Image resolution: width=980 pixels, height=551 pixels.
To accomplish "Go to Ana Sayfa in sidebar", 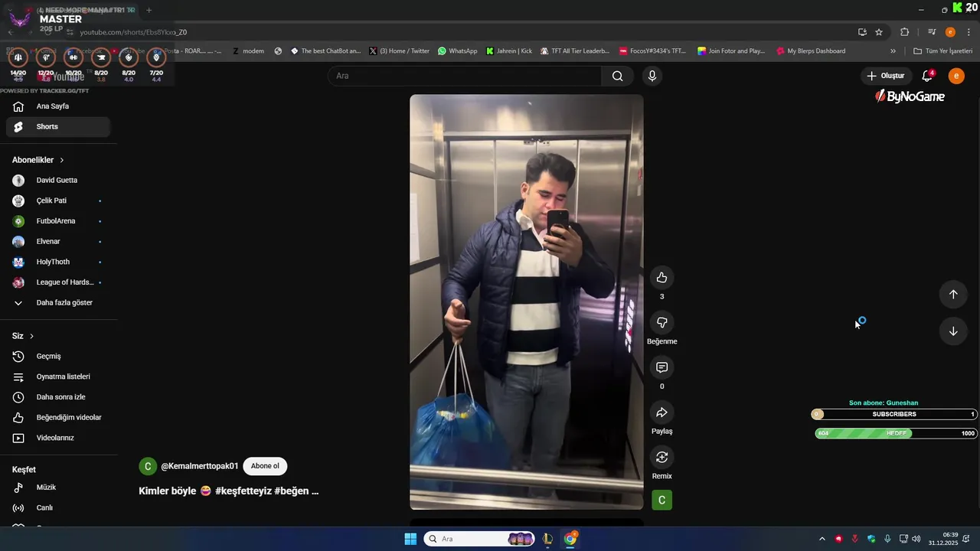I will (58, 106).
